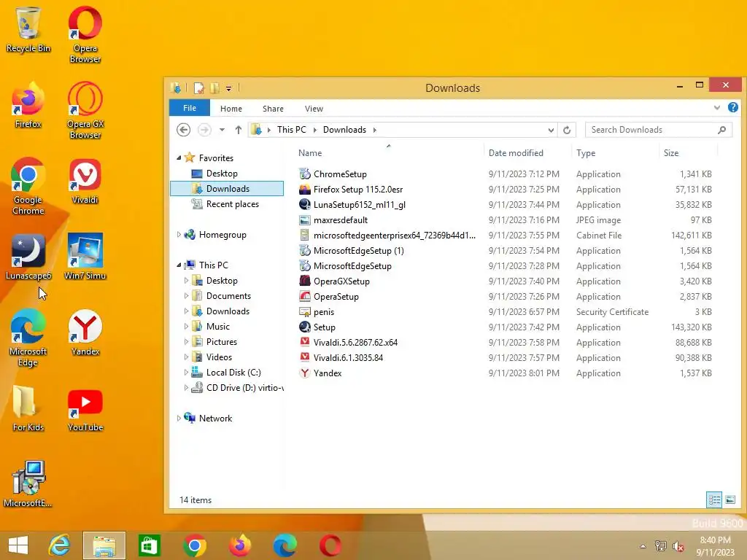Go back with the Back arrow
This screenshot has width=747, height=560.
coord(183,130)
